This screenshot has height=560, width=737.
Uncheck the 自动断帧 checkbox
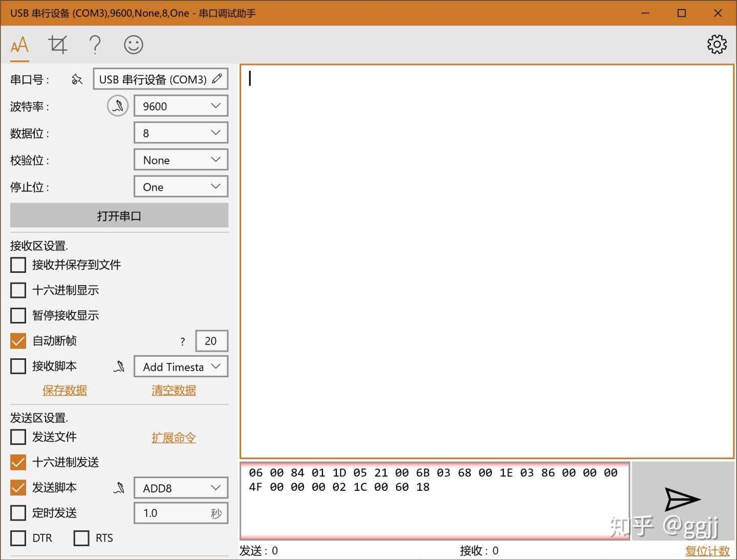pos(18,341)
